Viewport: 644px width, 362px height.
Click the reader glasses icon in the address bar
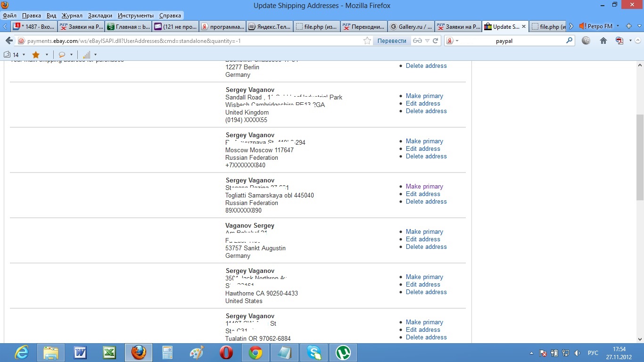[x=417, y=41]
